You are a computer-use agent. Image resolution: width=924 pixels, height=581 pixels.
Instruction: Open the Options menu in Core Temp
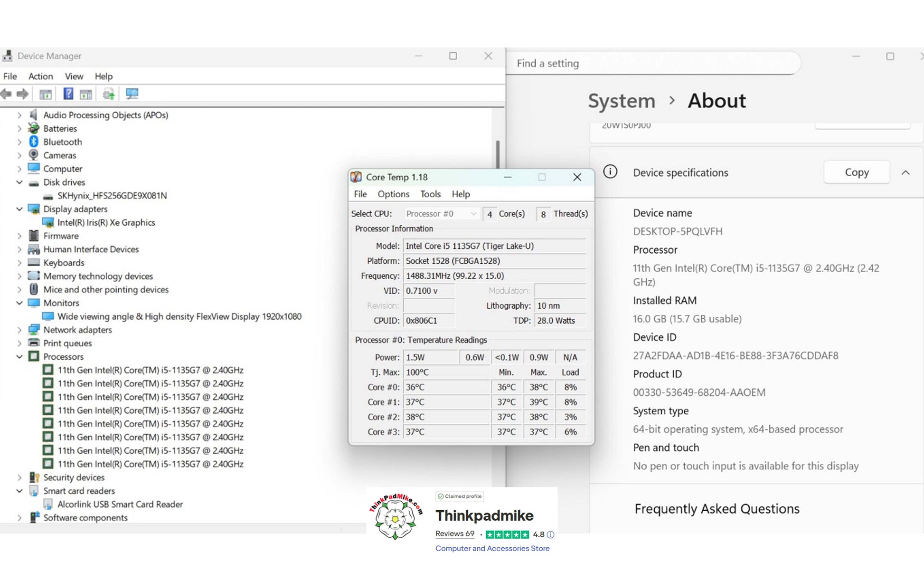coord(393,194)
